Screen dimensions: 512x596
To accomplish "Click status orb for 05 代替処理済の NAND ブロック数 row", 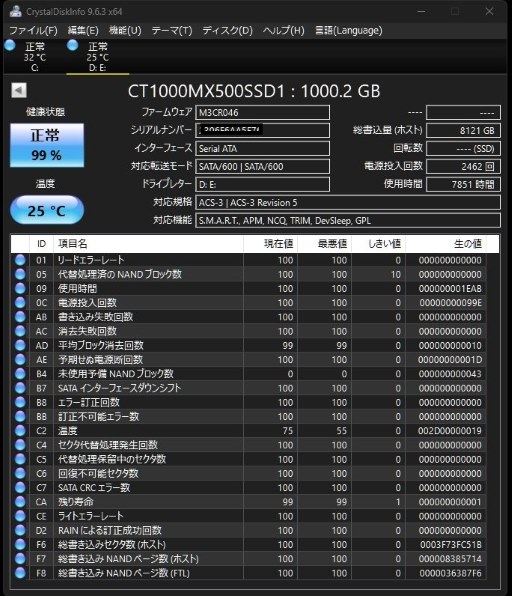I will point(20,274).
